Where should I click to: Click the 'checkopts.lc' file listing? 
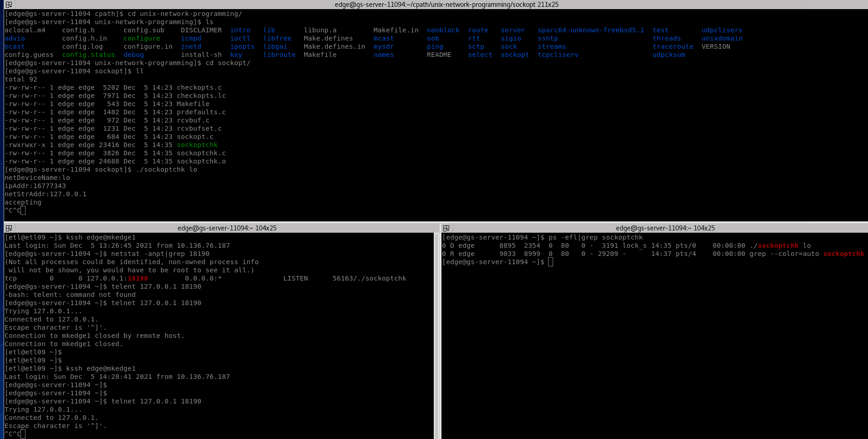(201, 96)
